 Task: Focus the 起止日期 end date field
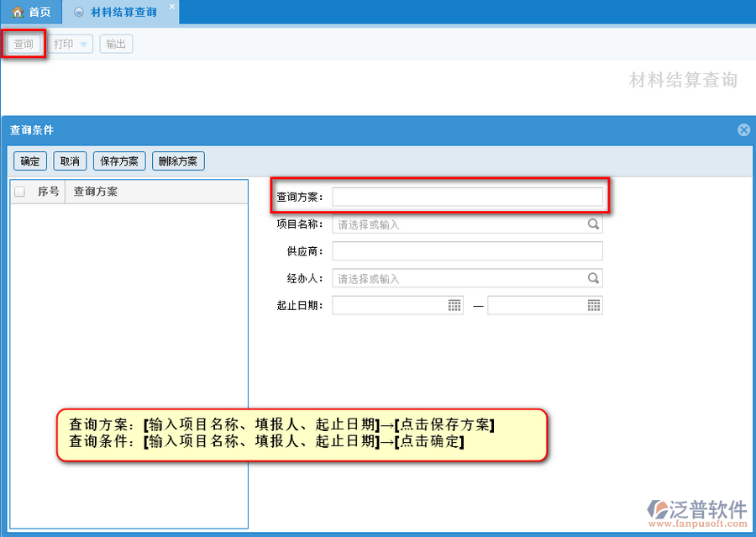click(x=545, y=305)
